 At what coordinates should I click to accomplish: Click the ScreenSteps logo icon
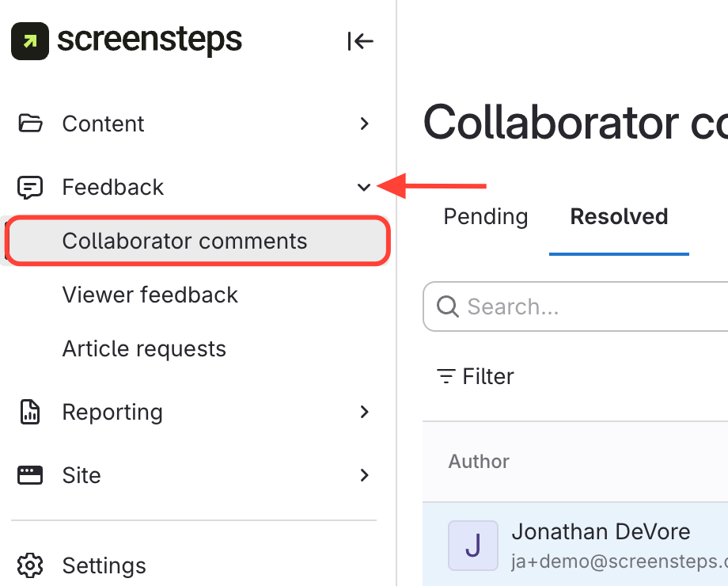point(30,40)
